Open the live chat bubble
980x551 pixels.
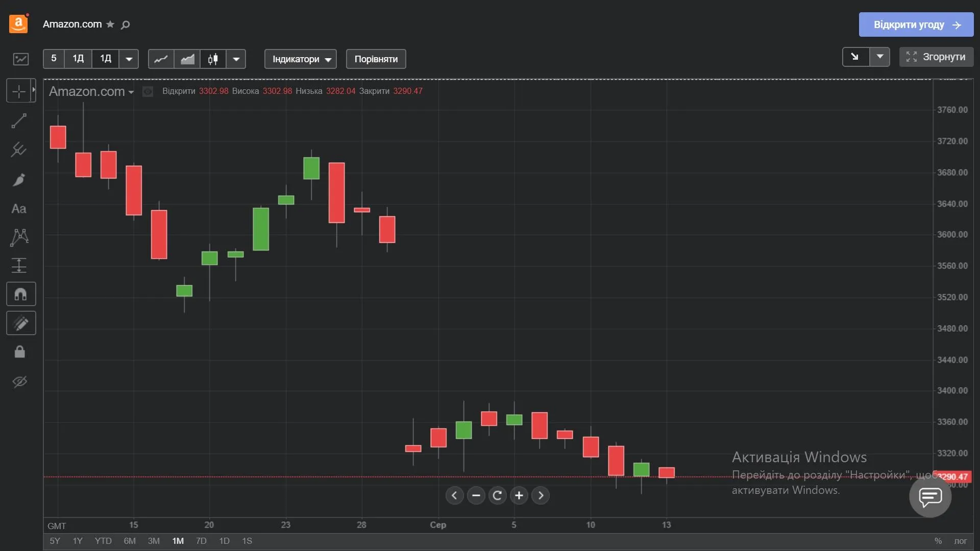click(930, 496)
